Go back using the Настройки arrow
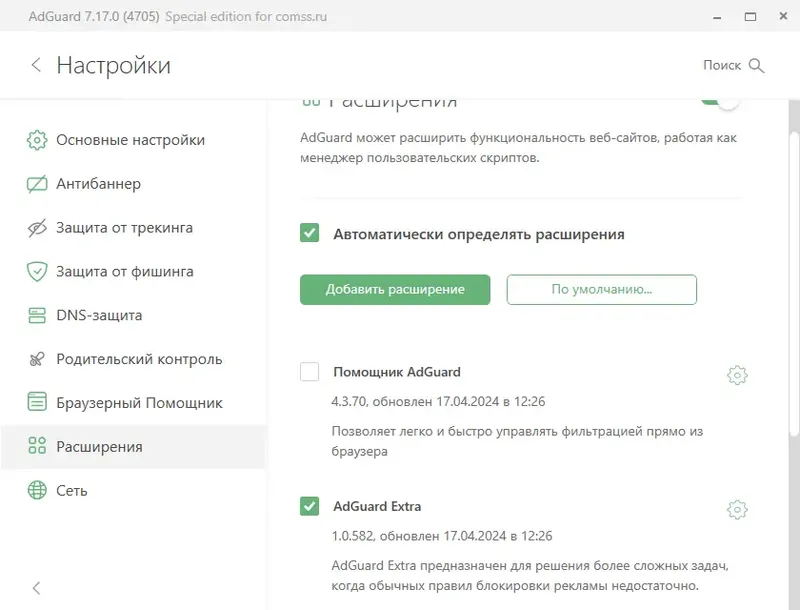 point(37,65)
